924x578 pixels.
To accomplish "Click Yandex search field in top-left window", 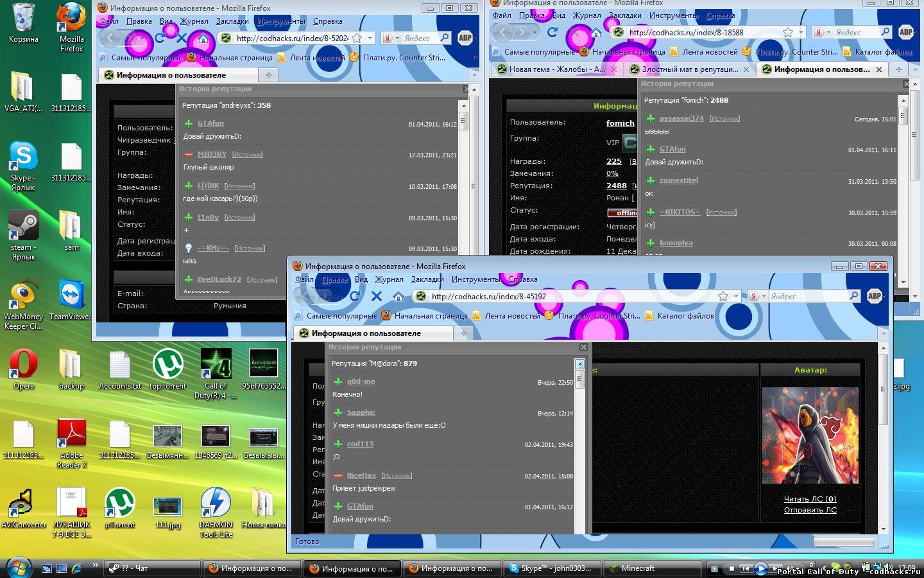I will (x=418, y=38).
